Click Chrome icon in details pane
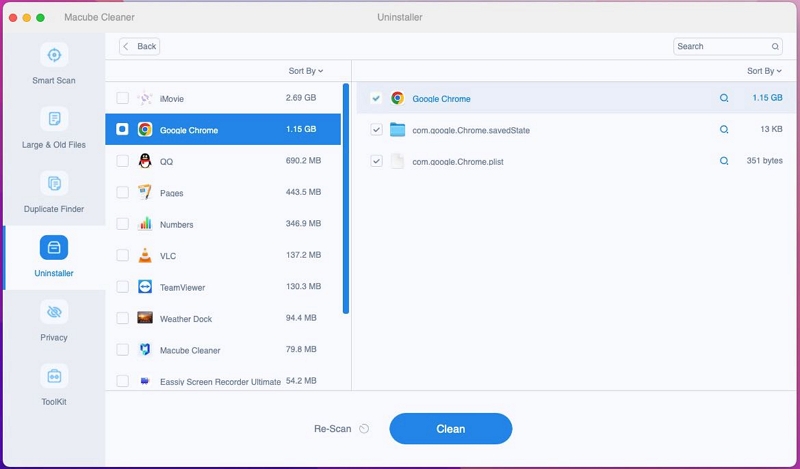 pos(397,98)
